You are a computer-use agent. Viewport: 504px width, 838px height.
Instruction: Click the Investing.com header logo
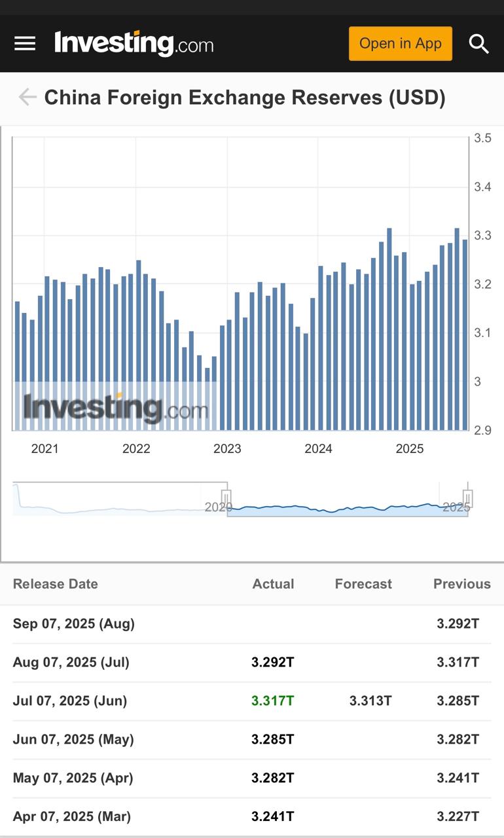click(x=134, y=44)
